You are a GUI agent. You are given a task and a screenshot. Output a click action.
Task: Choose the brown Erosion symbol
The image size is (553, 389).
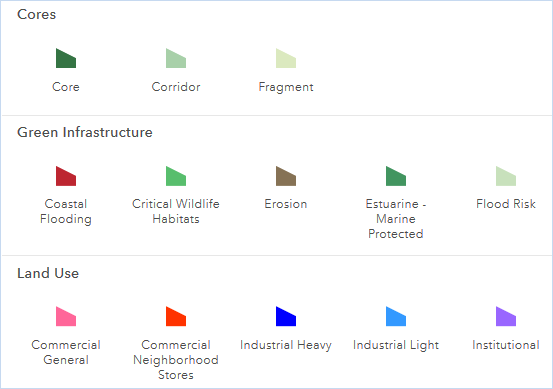tap(286, 176)
